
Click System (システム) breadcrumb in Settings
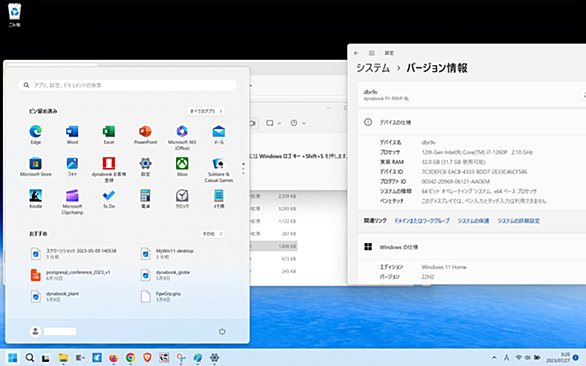[x=373, y=68]
